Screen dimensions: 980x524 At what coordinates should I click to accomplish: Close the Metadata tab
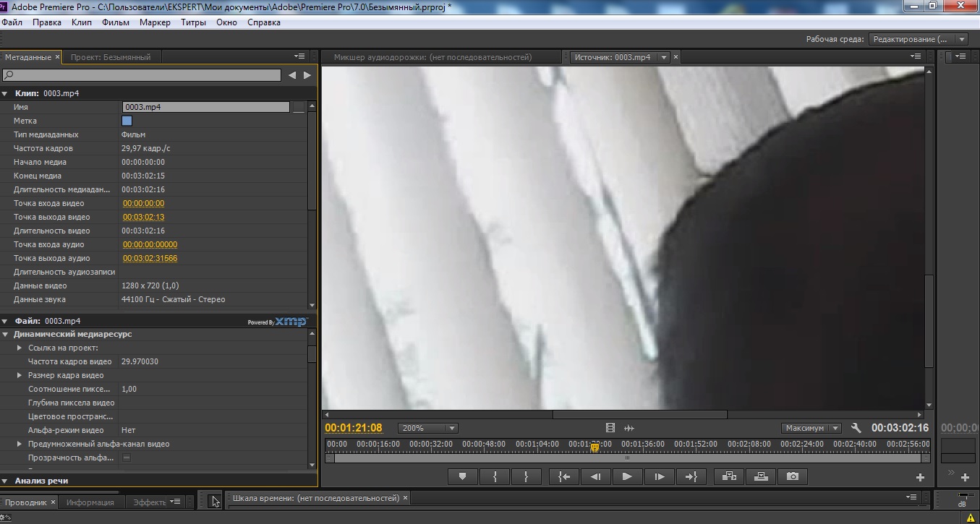pos(56,57)
